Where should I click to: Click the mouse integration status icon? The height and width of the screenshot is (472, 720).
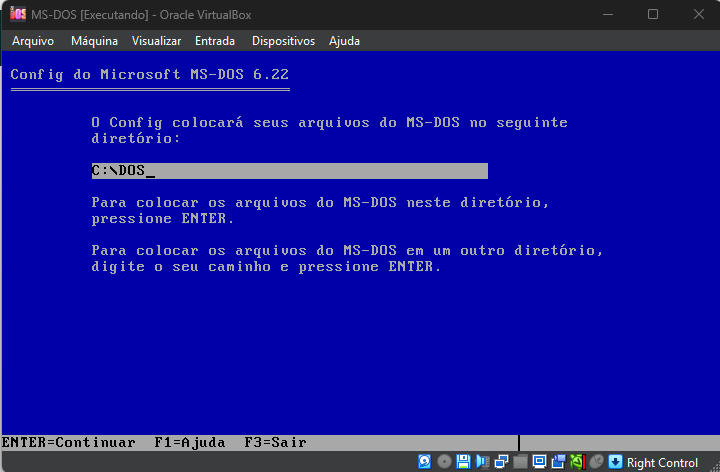(x=596, y=461)
